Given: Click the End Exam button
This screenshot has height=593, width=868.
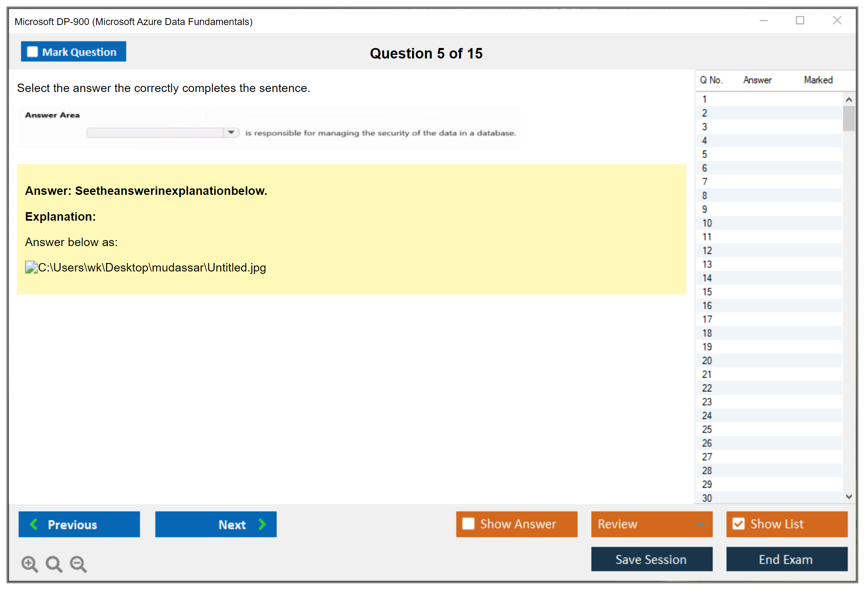Looking at the screenshot, I should coord(786,559).
